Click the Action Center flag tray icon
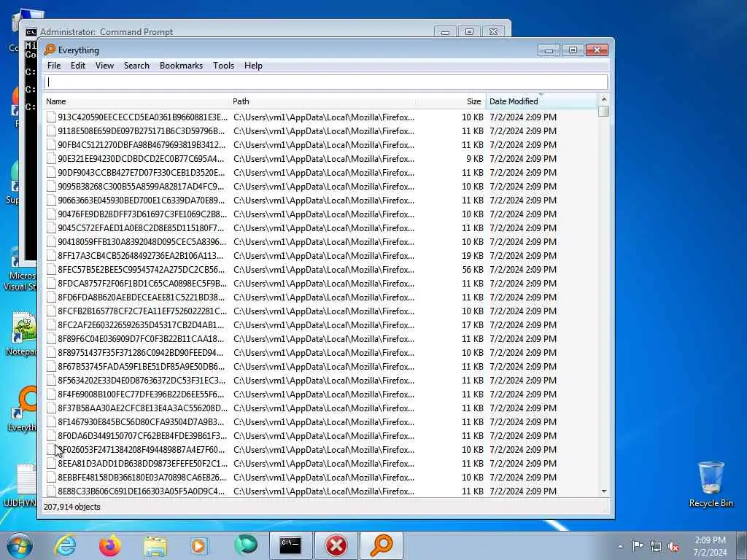The height and width of the screenshot is (560, 747). pyautogui.click(x=638, y=545)
